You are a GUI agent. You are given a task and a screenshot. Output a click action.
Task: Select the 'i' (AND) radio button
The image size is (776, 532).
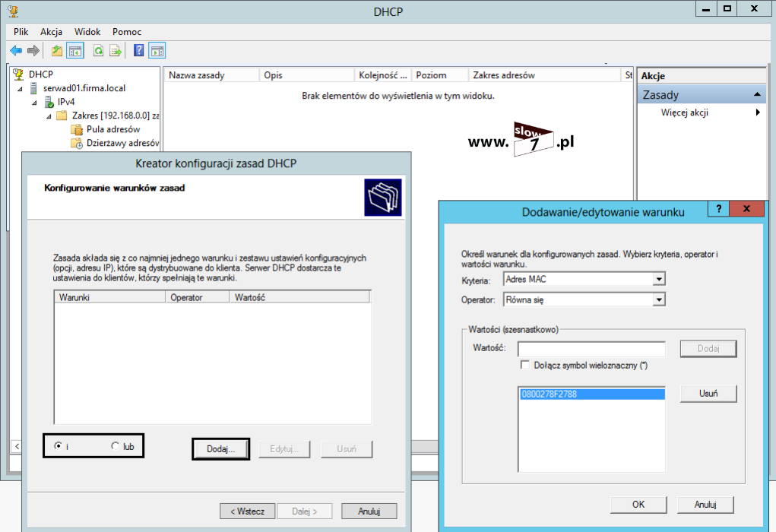pos(59,446)
